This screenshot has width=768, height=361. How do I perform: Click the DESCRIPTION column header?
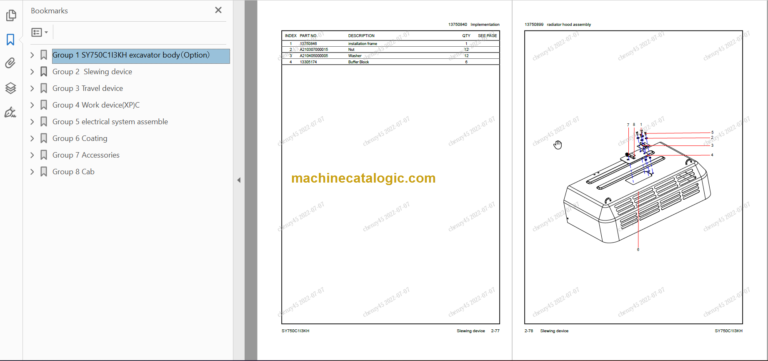[361, 36]
